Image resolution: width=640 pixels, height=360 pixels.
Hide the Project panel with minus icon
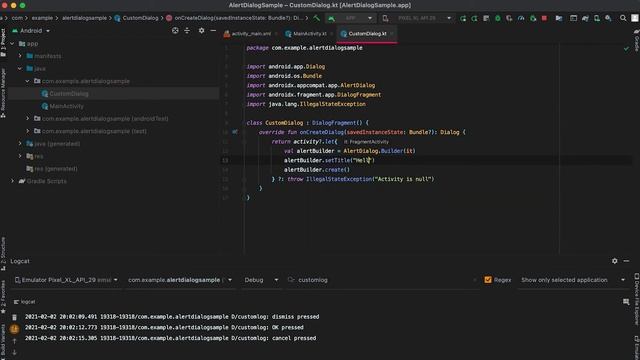click(213, 31)
